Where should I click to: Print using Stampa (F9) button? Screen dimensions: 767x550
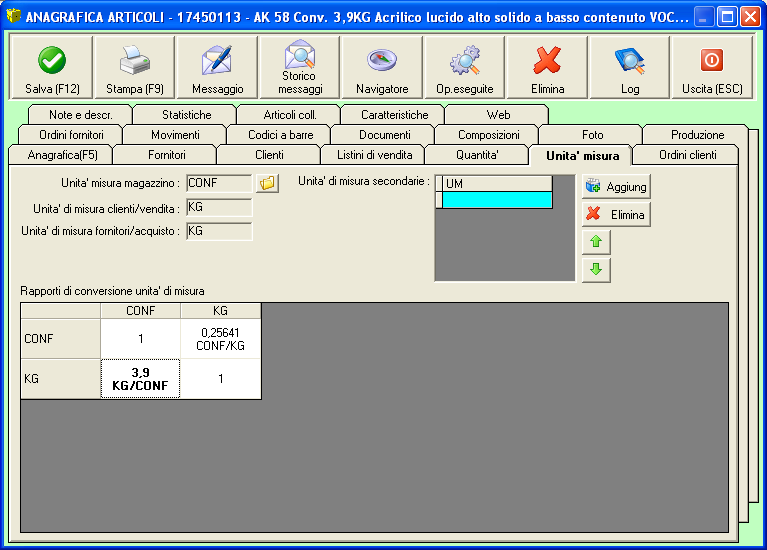pyautogui.click(x=135, y=68)
